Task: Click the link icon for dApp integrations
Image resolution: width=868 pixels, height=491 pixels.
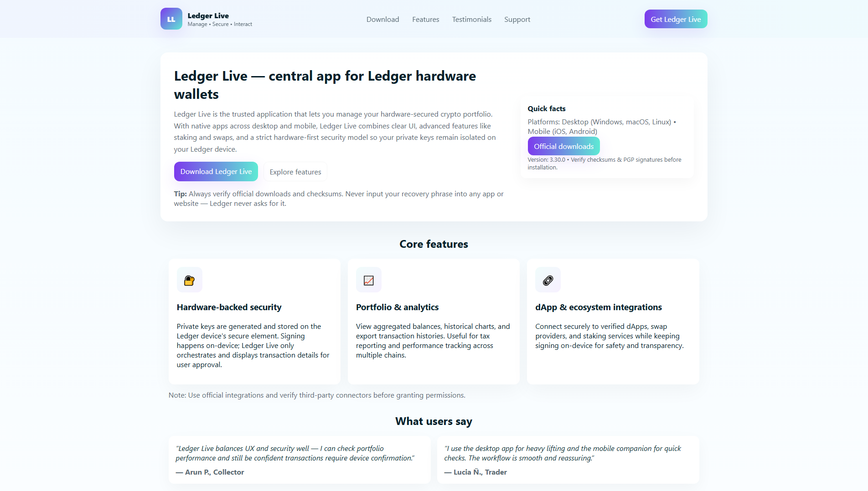Action: (x=548, y=280)
